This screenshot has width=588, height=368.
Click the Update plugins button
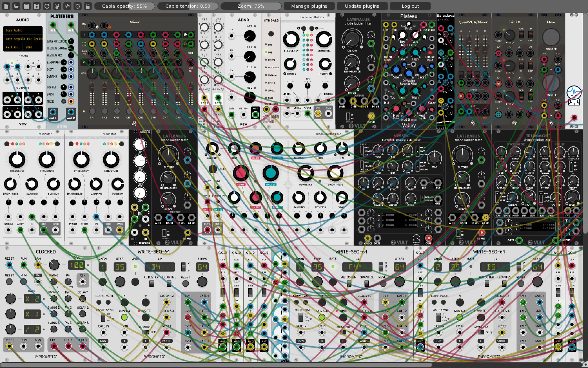(362, 6)
